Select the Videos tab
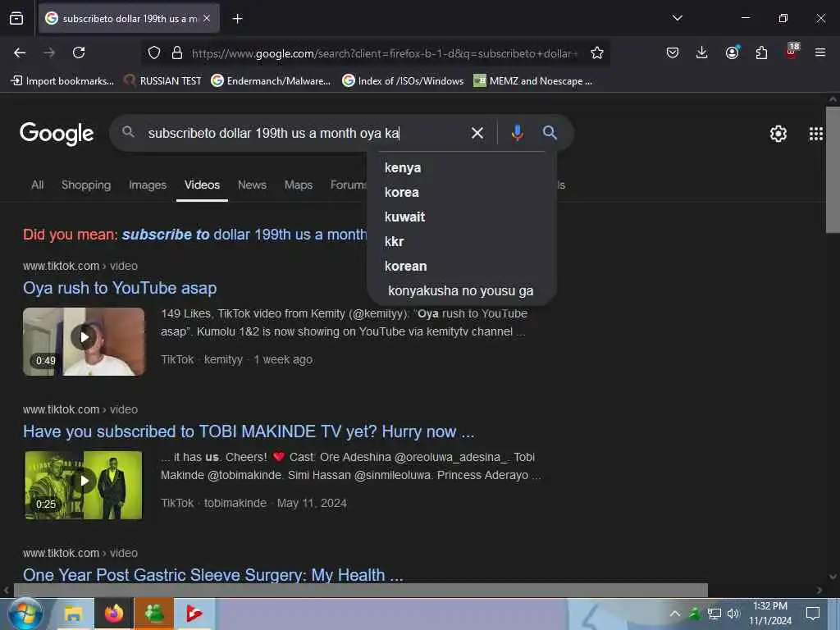 [202, 185]
